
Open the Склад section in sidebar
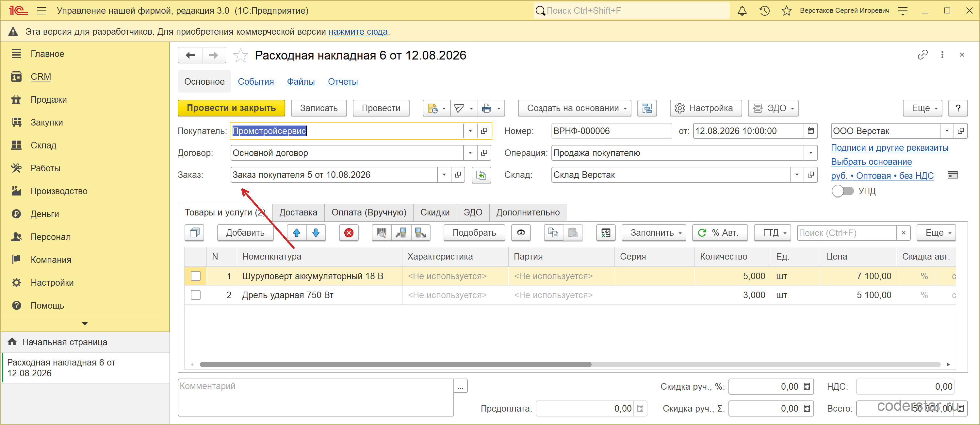tap(43, 145)
